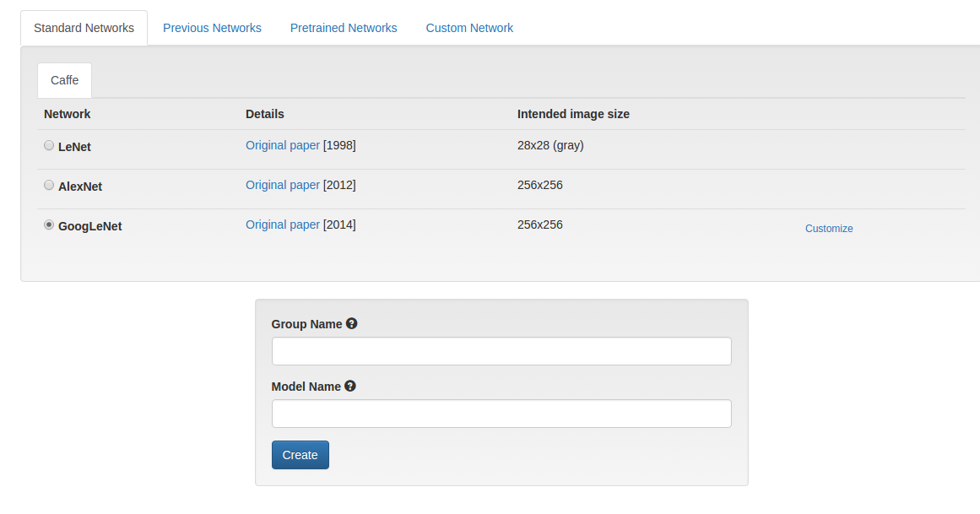Screen dimensions: 980x514
Task: Click the Intended image size column header
Action: pyautogui.click(x=573, y=114)
